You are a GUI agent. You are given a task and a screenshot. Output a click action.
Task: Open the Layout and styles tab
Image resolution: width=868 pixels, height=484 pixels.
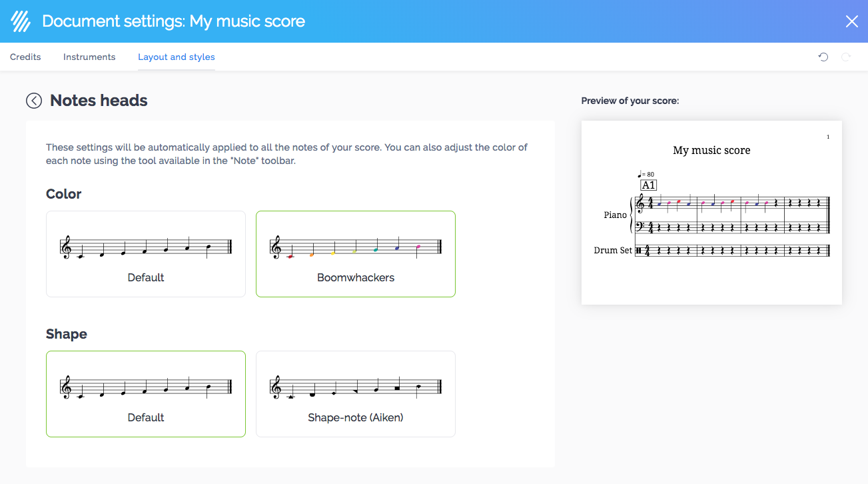tap(177, 57)
